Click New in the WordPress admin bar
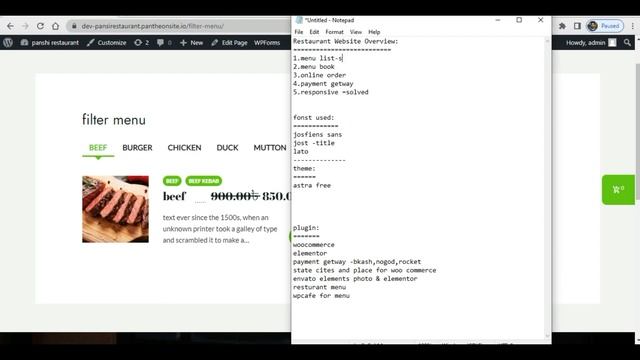 click(x=191, y=42)
